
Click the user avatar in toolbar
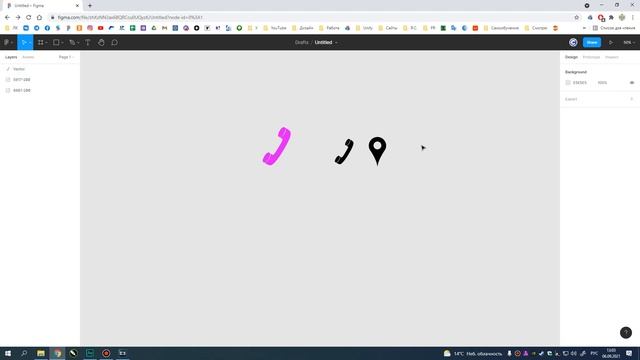pyautogui.click(x=573, y=42)
